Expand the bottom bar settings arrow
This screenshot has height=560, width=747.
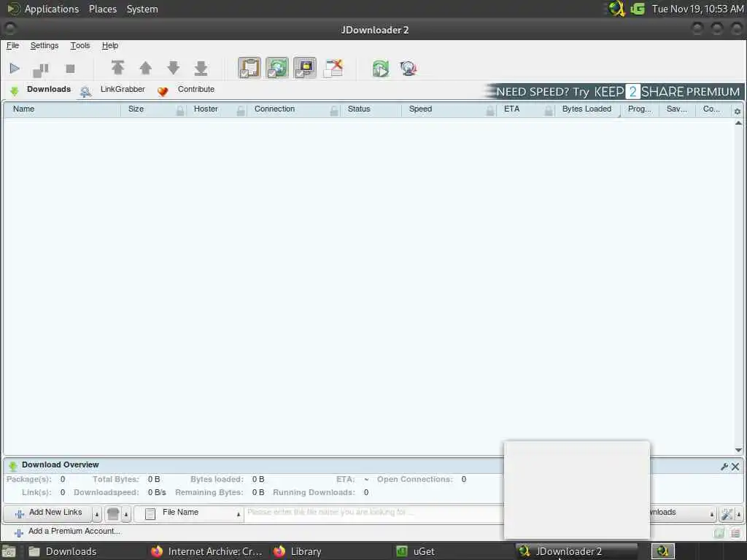[x=739, y=514]
